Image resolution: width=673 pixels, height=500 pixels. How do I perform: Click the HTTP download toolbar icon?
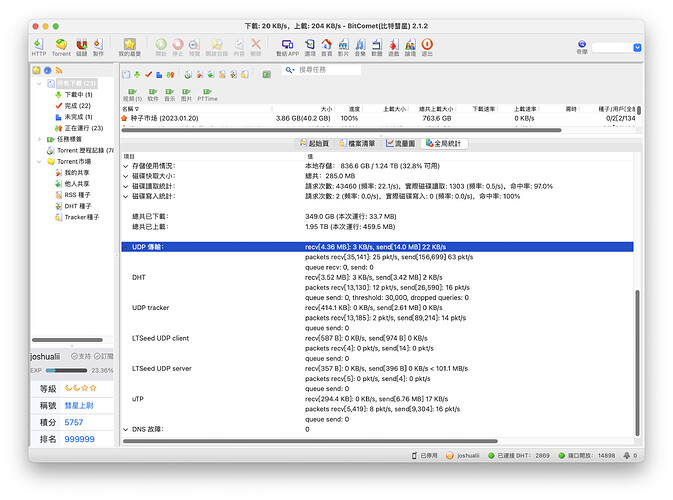coord(39,47)
